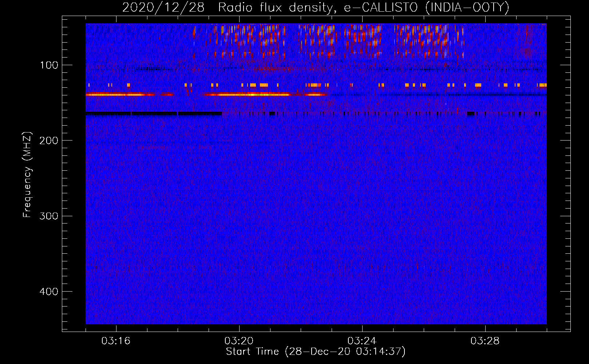Click the black horizontal band near 165 MHz

coord(154,114)
